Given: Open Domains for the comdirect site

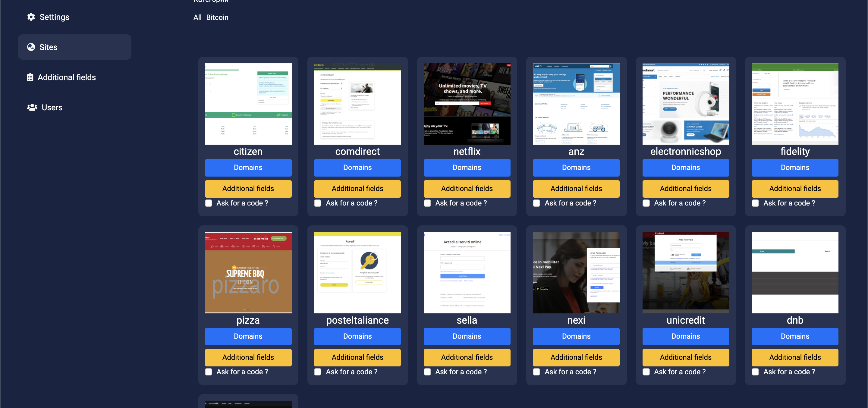Looking at the screenshot, I should point(357,168).
